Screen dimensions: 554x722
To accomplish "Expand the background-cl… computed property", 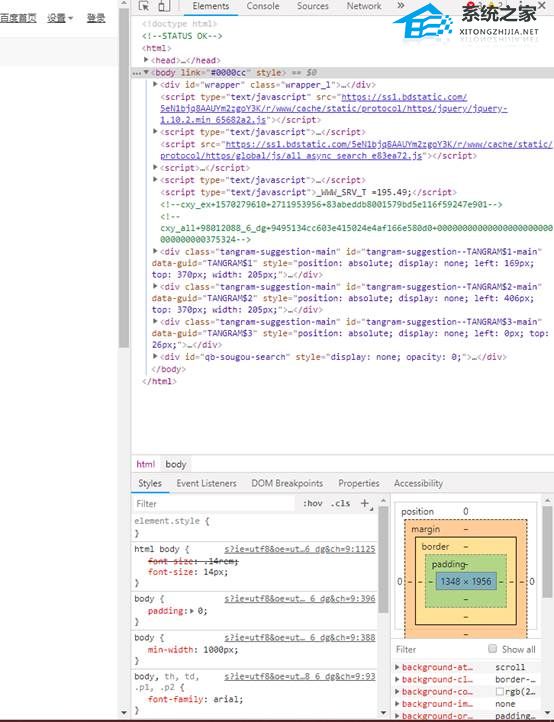I will pos(397,679).
